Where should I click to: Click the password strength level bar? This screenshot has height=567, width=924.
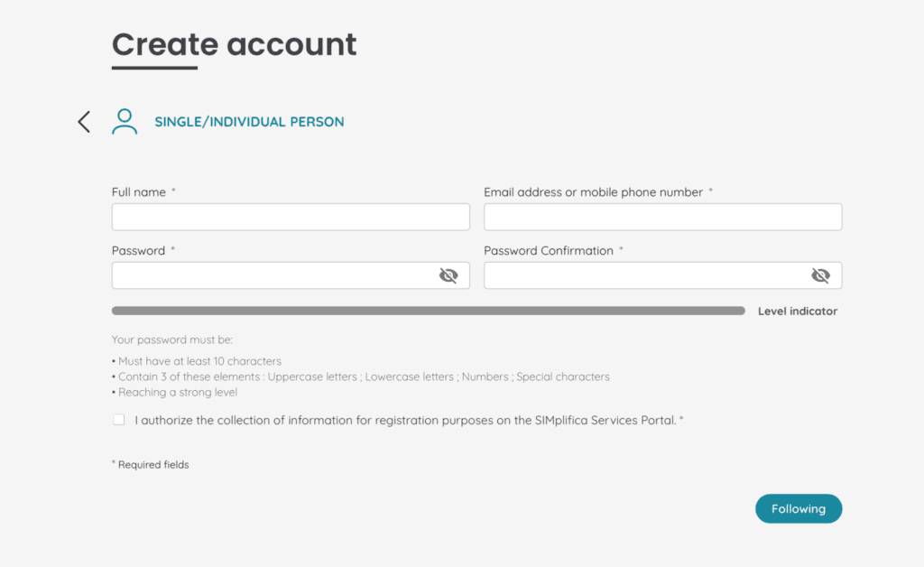click(428, 311)
